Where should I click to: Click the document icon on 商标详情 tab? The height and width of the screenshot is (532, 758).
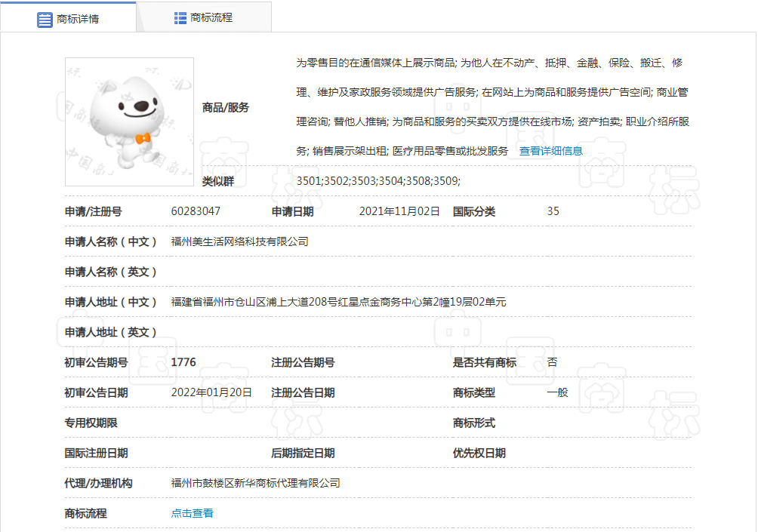[44, 20]
